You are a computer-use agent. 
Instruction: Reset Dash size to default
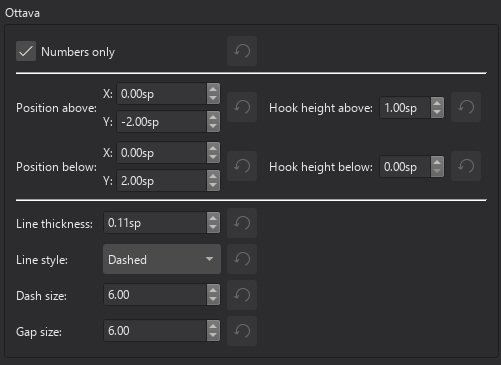(x=242, y=295)
